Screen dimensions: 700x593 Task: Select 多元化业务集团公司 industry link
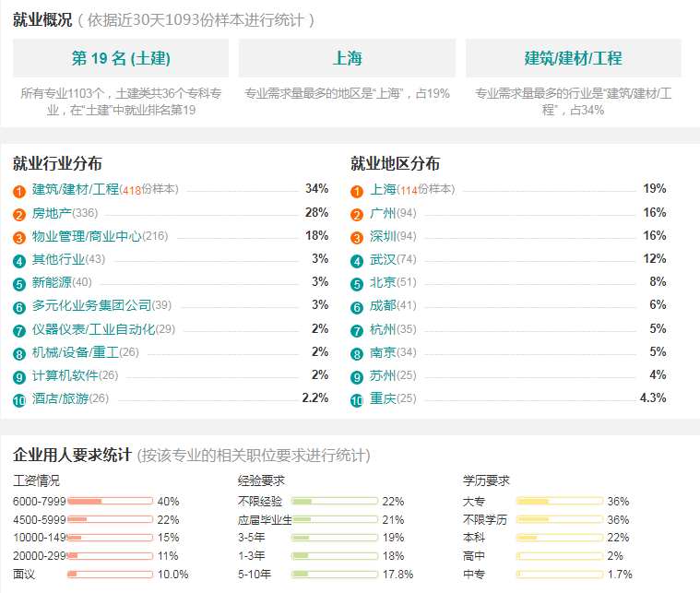pos(91,306)
